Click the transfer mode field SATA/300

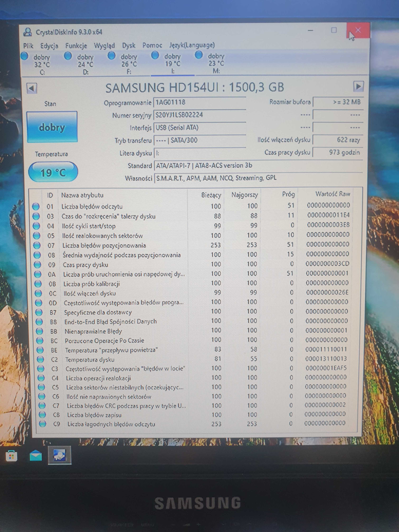click(200, 140)
